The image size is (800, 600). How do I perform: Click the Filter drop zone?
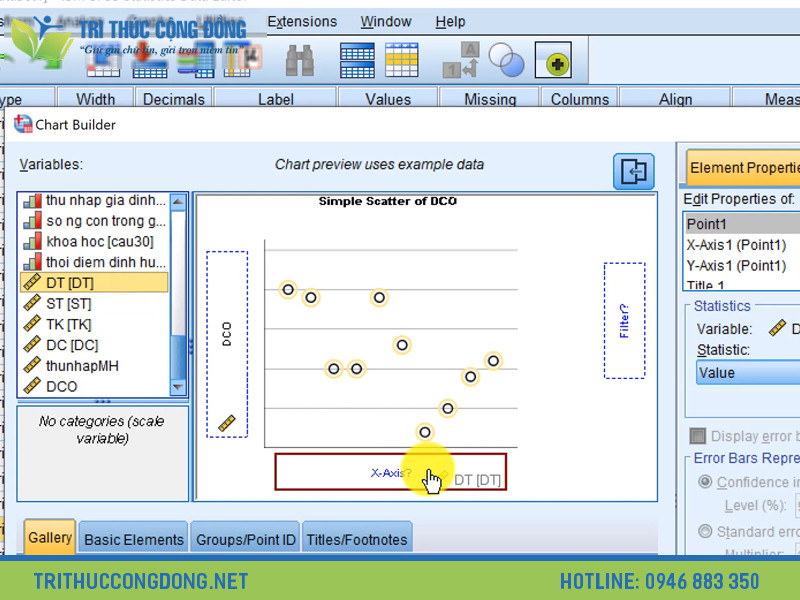(624, 320)
